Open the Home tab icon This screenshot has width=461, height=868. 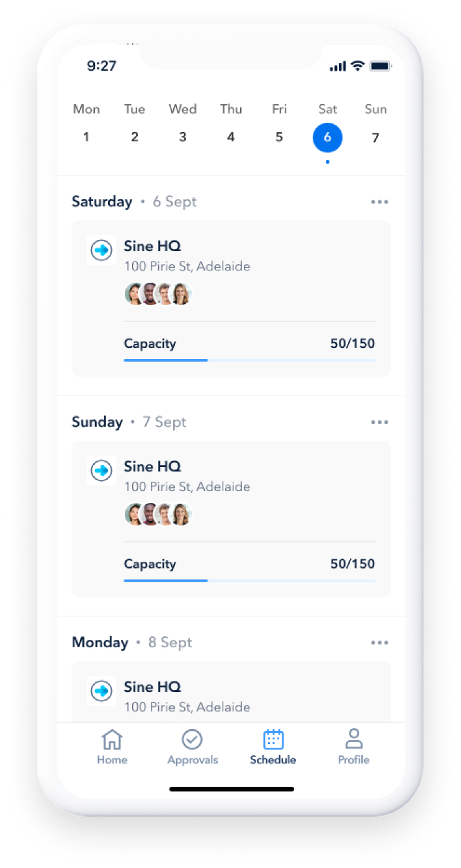(x=112, y=739)
